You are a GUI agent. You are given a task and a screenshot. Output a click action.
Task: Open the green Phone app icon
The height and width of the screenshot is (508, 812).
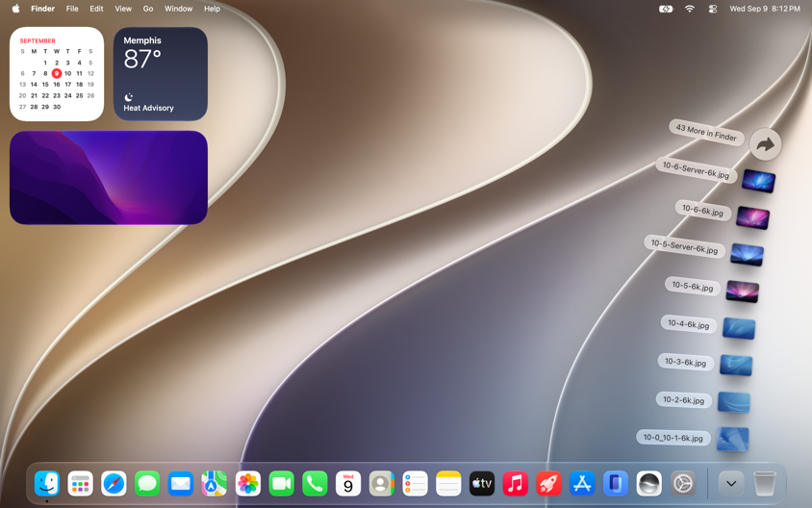[x=315, y=484]
